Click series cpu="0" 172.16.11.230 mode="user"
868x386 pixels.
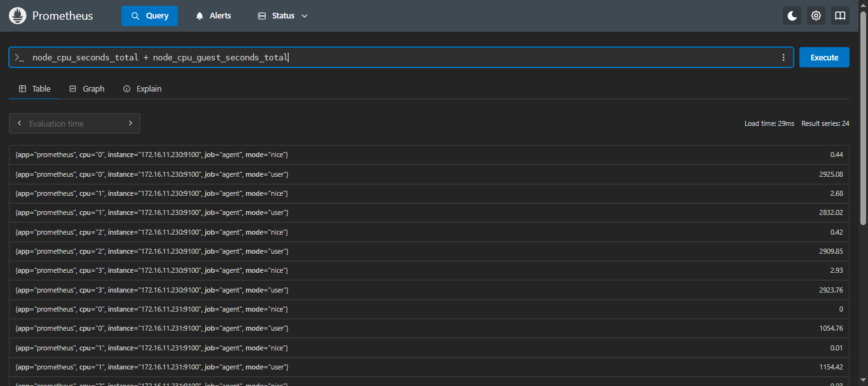[x=152, y=174]
